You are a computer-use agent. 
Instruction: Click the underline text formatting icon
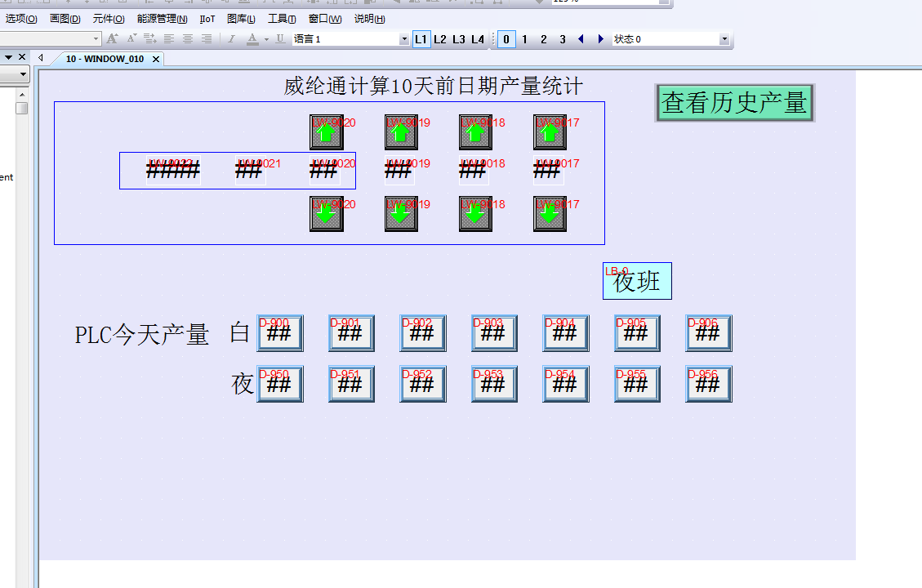click(280, 39)
